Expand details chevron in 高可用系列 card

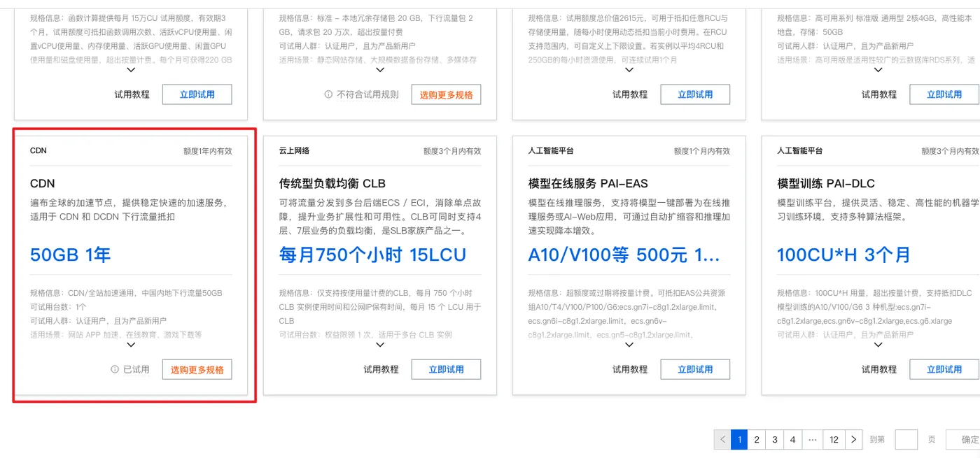(x=878, y=70)
